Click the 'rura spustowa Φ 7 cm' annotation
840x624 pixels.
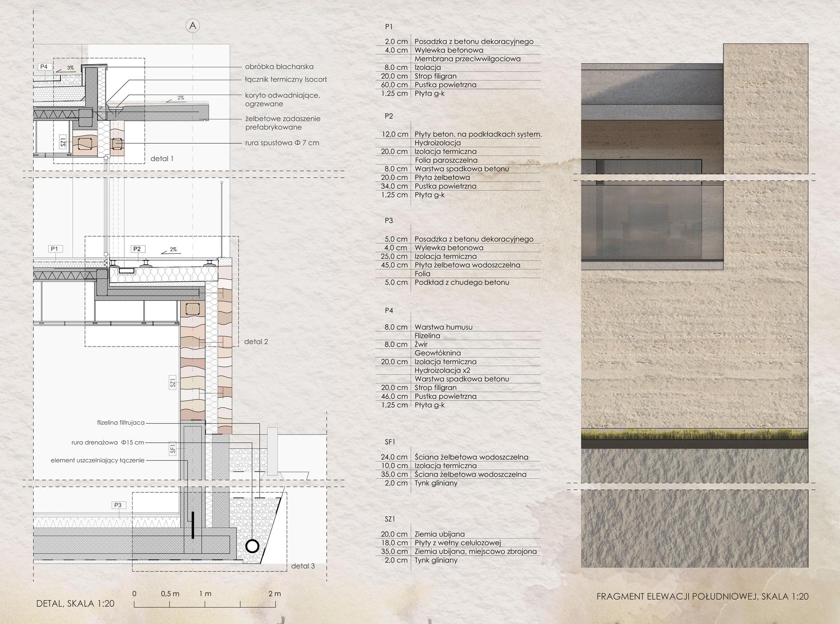coord(282,143)
